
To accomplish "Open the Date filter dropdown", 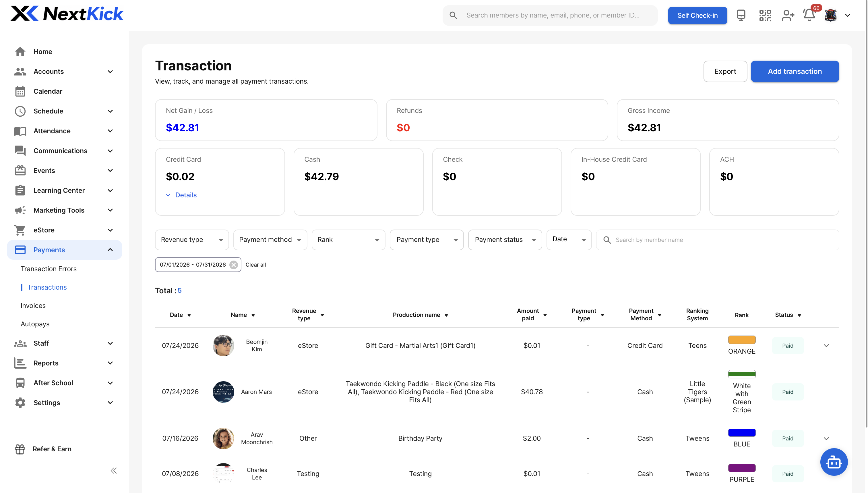I will pos(569,240).
